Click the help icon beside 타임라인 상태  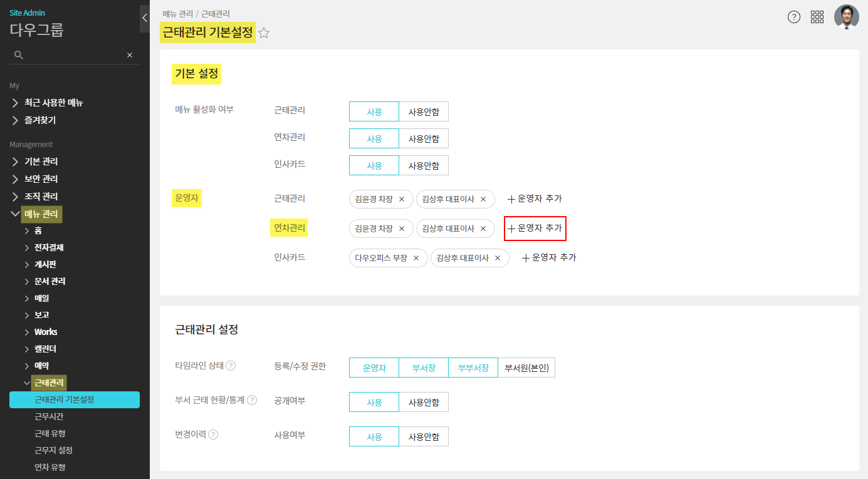point(231,366)
